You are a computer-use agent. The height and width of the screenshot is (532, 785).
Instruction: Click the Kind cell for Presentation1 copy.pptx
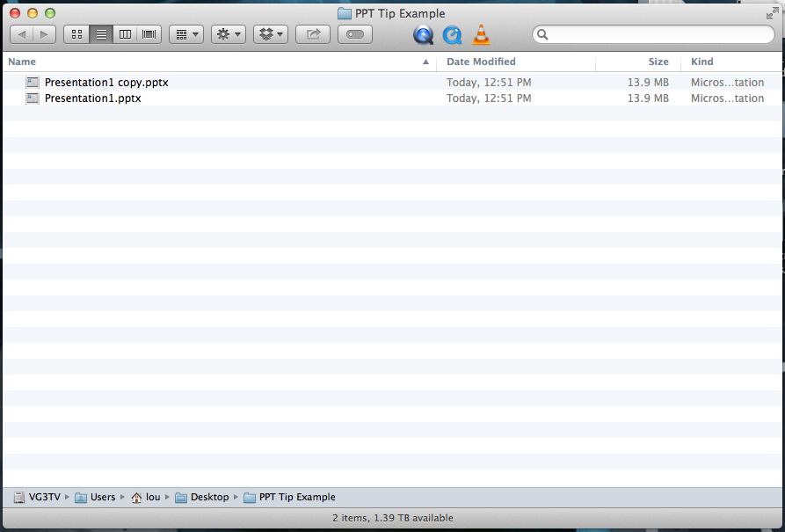point(728,82)
